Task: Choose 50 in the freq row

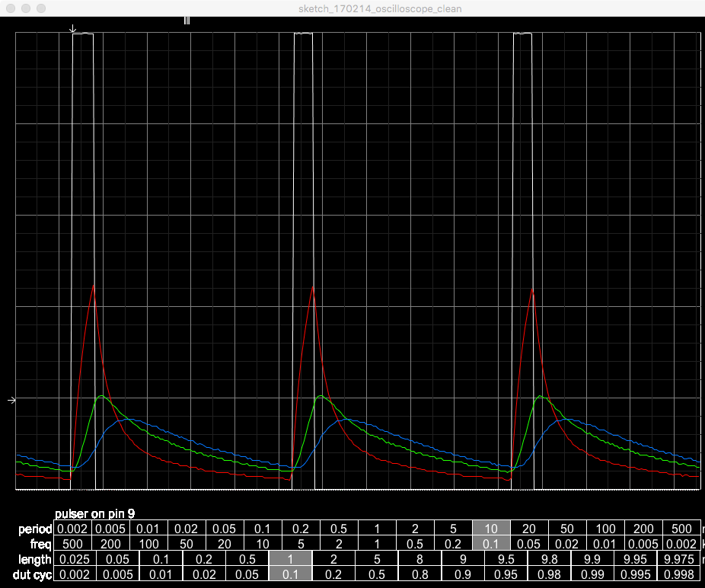Action: point(187,544)
